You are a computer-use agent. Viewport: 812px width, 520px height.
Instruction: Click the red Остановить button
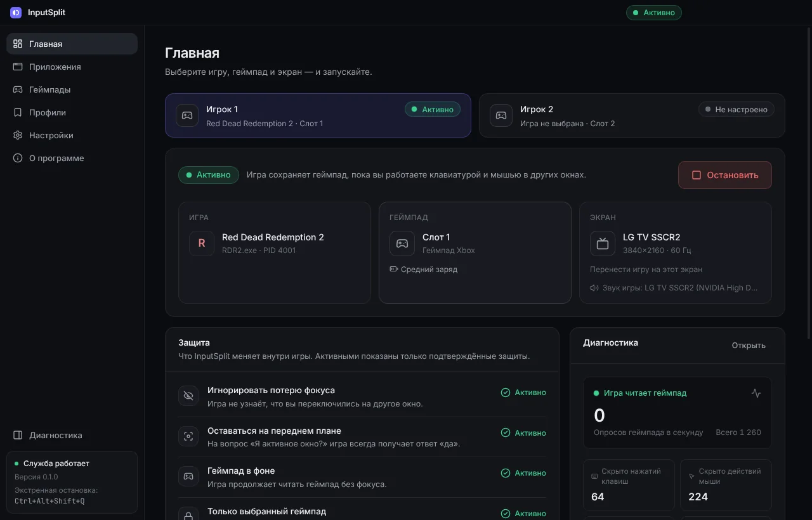(x=725, y=175)
